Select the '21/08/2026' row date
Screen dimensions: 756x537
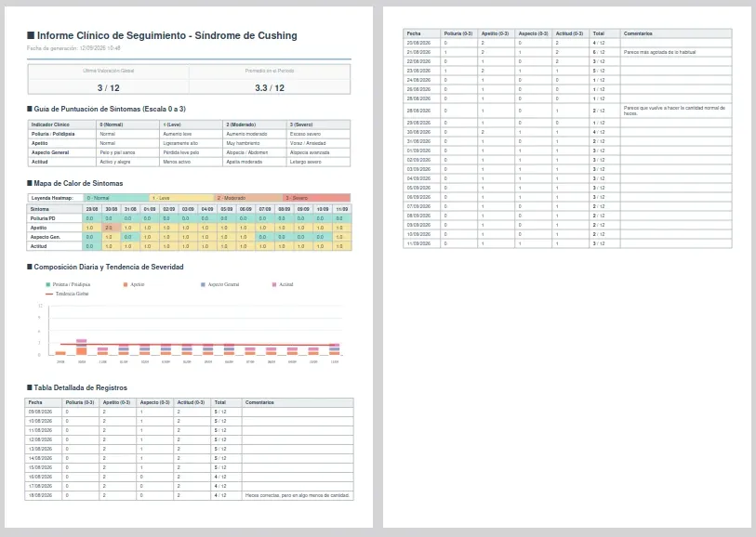point(419,52)
